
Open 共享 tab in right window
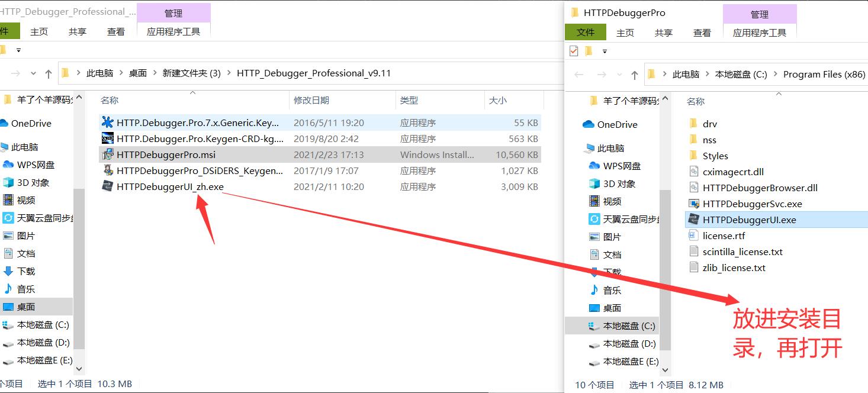pyautogui.click(x=664, y=33)
